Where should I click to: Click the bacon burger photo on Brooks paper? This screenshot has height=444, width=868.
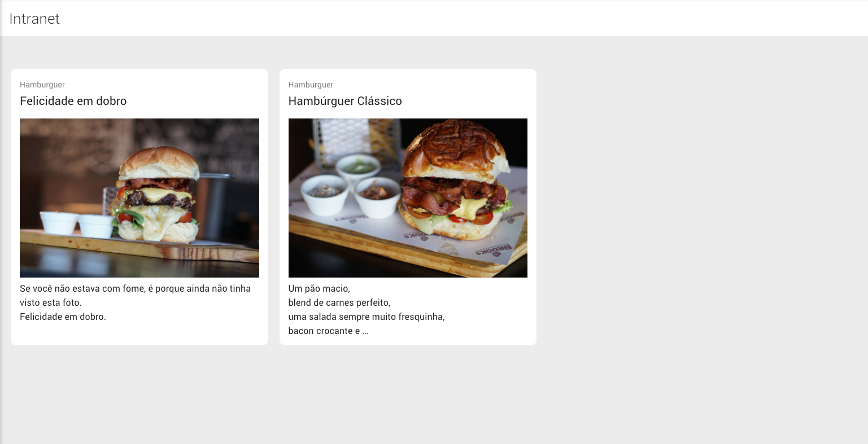click(408, 198)
